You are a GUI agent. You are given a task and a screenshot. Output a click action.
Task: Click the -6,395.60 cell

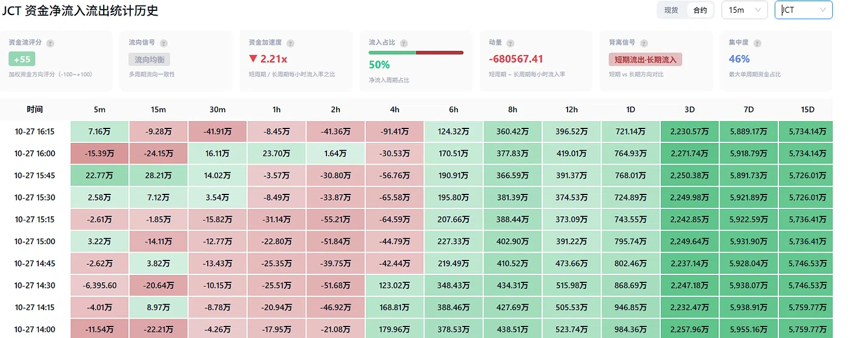(99, 285)
